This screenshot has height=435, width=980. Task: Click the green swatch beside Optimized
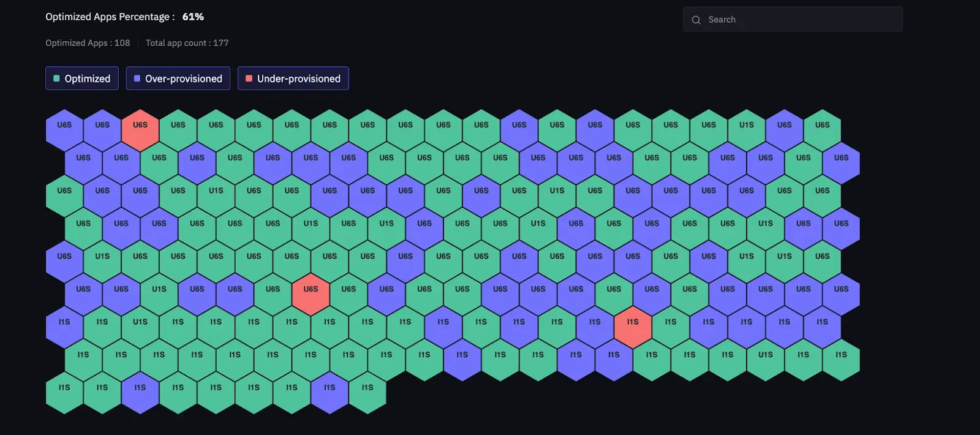click(x=56, y=78)
